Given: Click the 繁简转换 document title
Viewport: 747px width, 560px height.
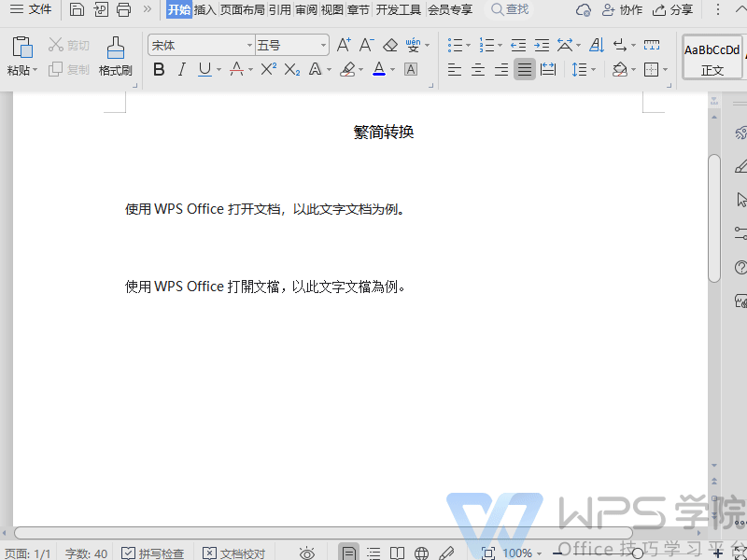Looking at the screenshot, I should [x=384, y=132].
